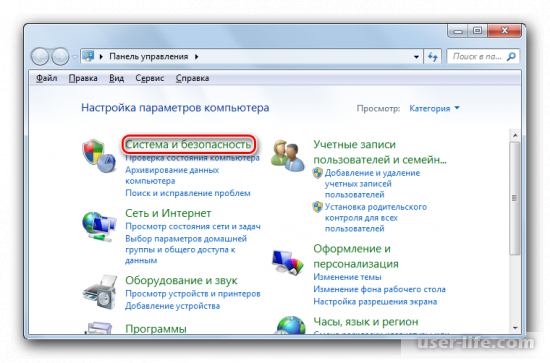The width and height of the screenshot is (550, 363).
Task: Maximize the Control Panel window
Action: coord(477,31)
